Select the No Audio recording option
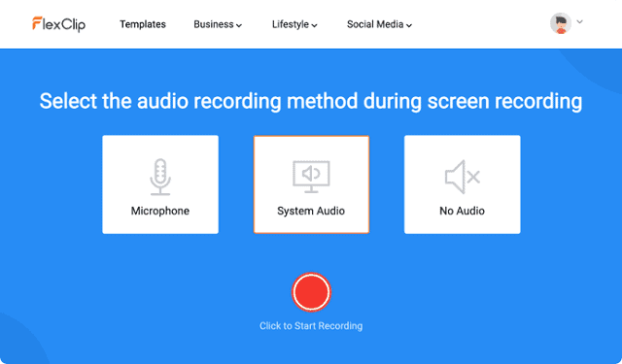Viewport: 622px width, 364px height. pyautogui.click(x=463, y=184)
